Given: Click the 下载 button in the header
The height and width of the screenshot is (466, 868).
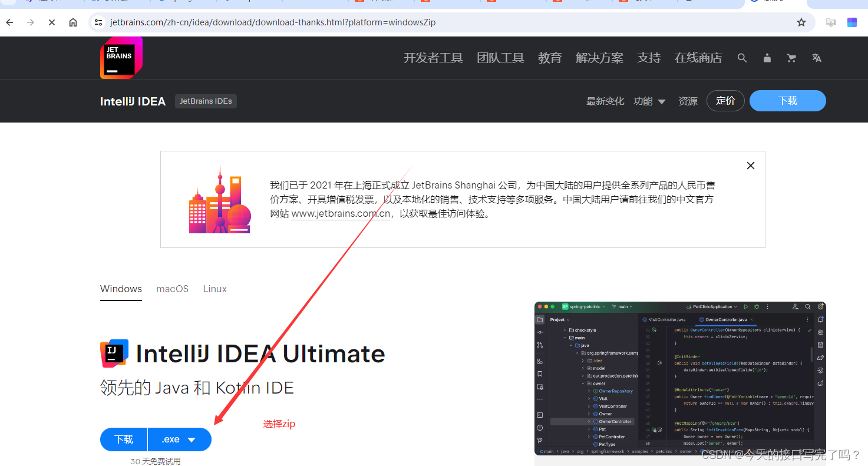Looking at the screenshot, I should (788, 101).
